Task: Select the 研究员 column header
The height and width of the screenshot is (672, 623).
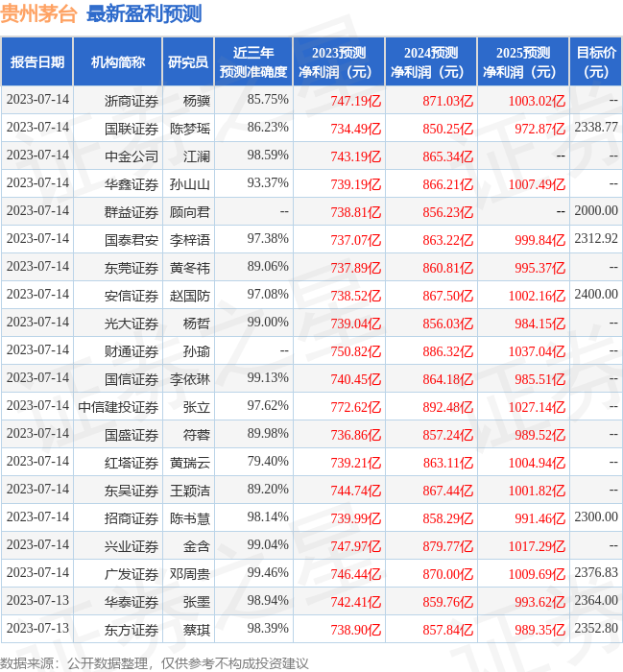Action: click(x=188, y=61)
